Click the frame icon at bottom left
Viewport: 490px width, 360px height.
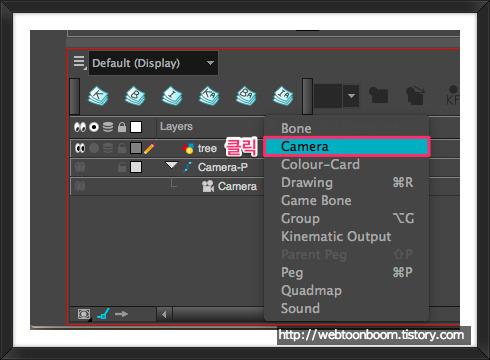point(84,314)
